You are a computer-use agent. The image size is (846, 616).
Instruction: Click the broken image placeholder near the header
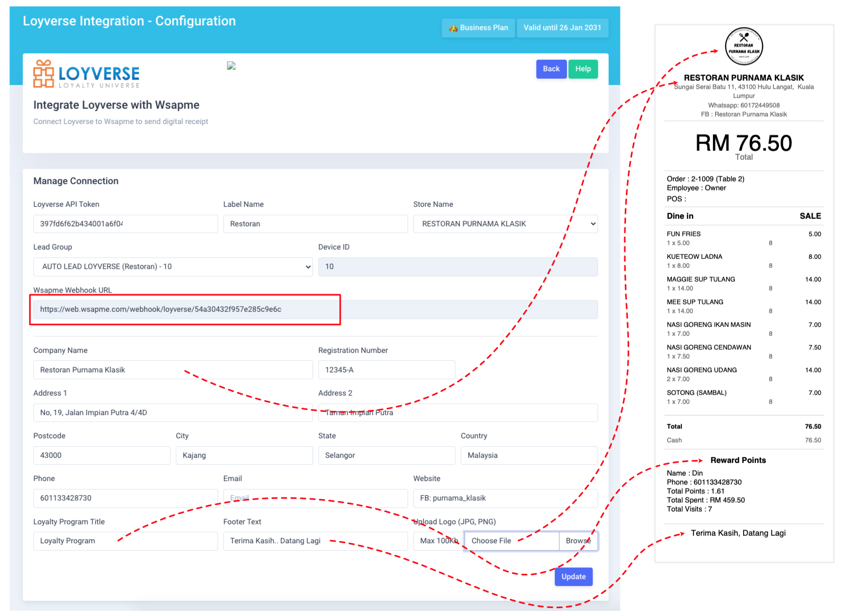[231, 65]
